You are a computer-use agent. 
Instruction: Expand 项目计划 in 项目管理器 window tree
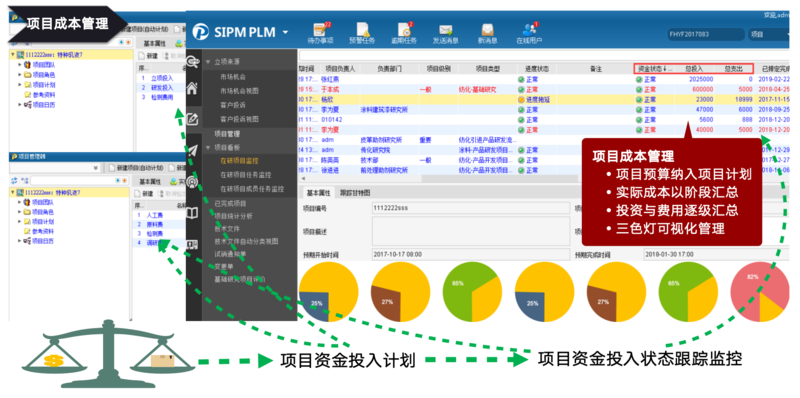point(20,221)
